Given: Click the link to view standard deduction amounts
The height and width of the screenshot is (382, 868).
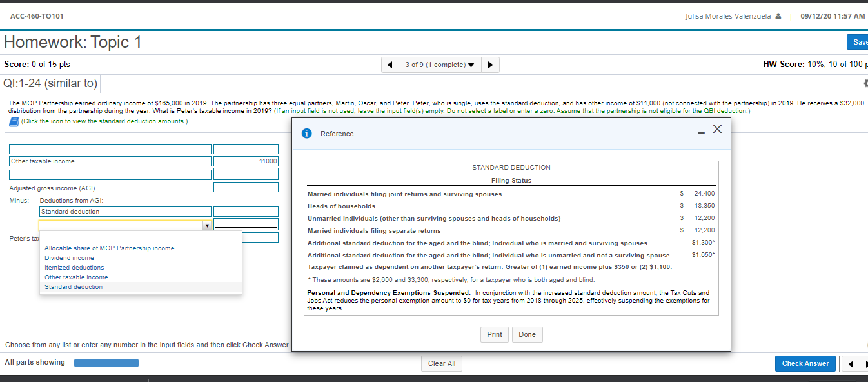Looking at the screenshot, I should [x=104, y=121].
